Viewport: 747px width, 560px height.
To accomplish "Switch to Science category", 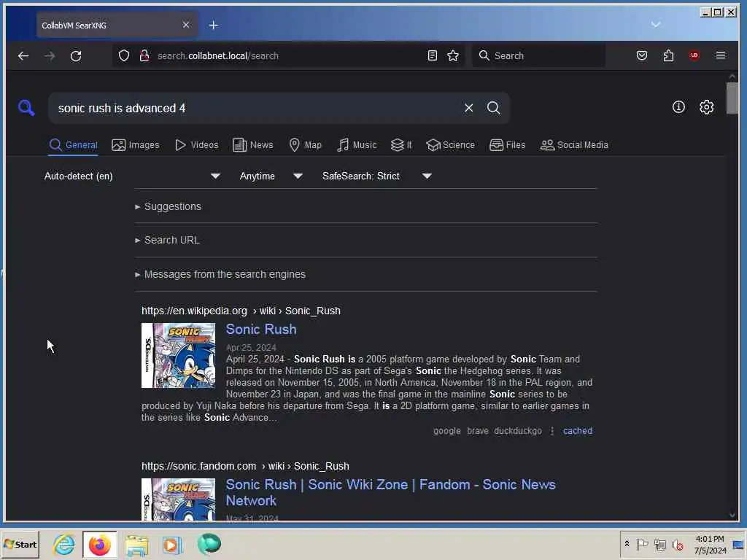I will pos(450,145).
